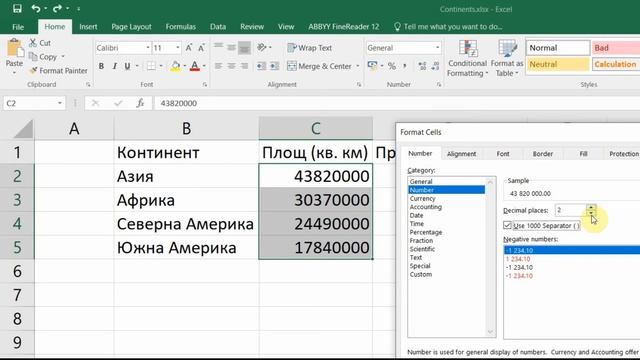Select the Normal cell style
This screenshot has height=360, width=640.
[558, 48]
